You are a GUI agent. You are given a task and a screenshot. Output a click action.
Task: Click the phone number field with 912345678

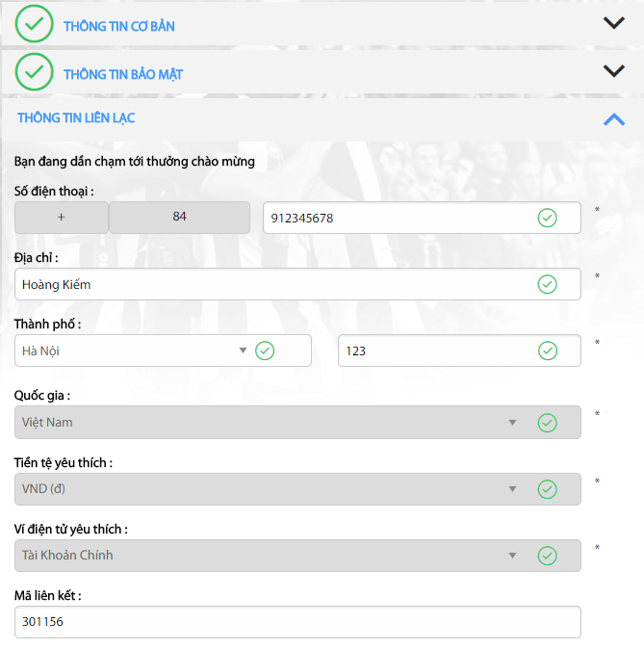click(395, 218)
